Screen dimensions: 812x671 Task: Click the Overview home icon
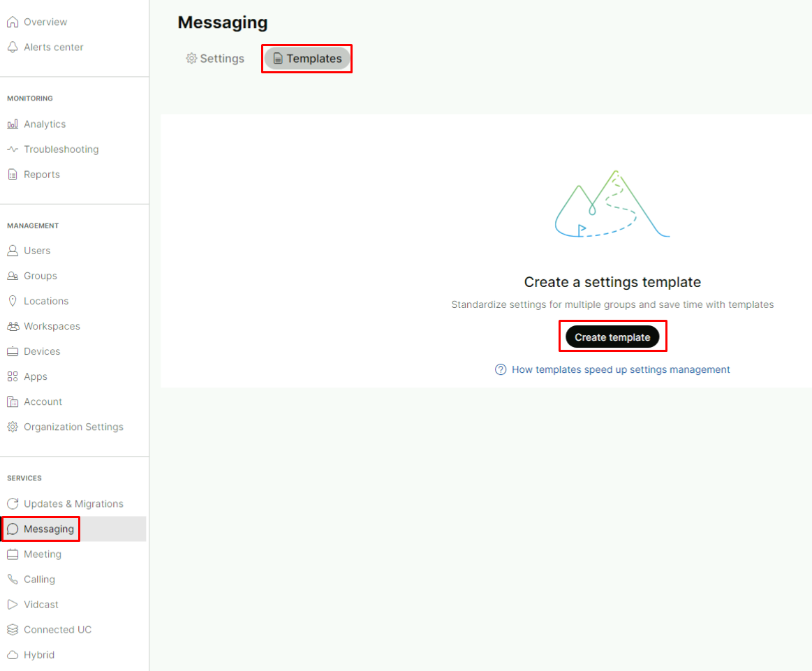coord(13,22)
